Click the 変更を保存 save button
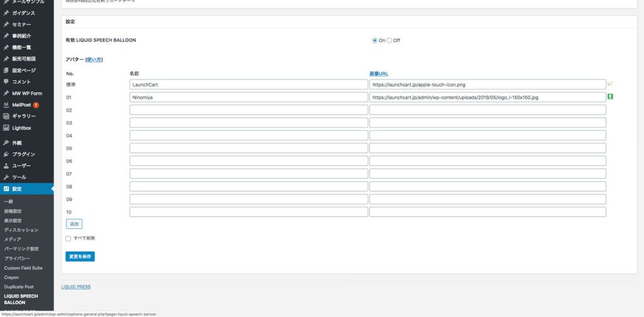The height and width of the screenshot is (317, 644). [80, 257]
